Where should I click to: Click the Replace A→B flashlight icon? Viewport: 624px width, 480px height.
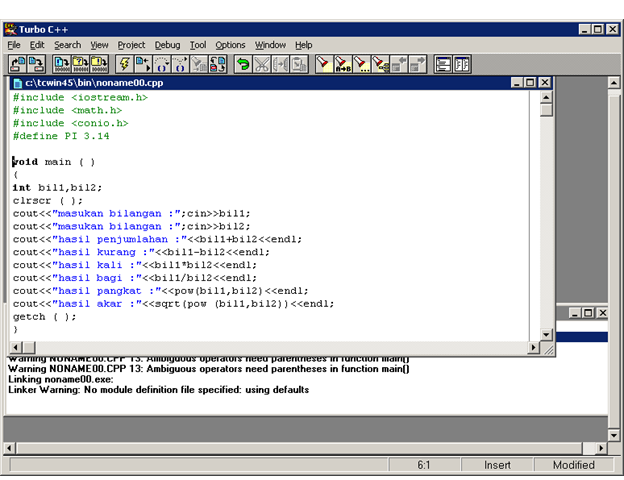pyautogui.click(x=343, y=64)
